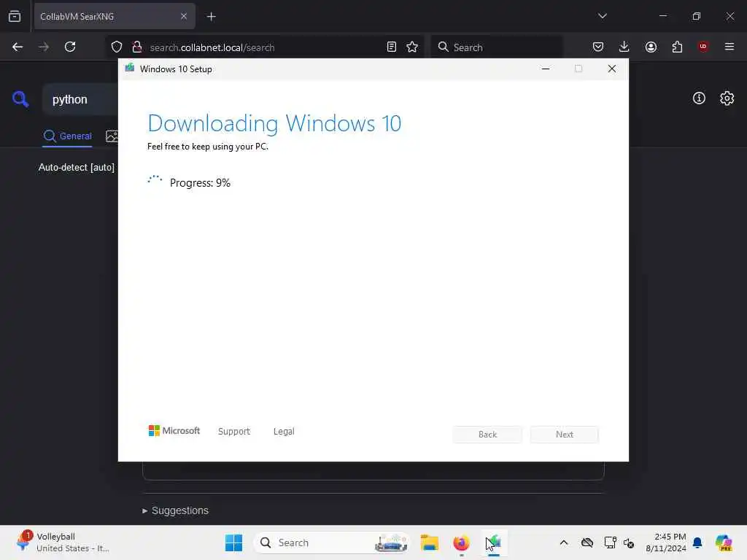Screen dimensions: 747x560
Task: Click the Legal link in Windows 10 Setup
Action: 284,432
